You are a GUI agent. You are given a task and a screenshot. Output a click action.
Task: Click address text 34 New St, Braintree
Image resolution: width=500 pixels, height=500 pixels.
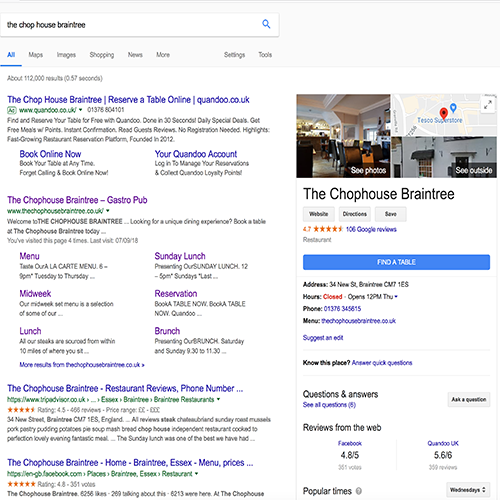[369, 284]
